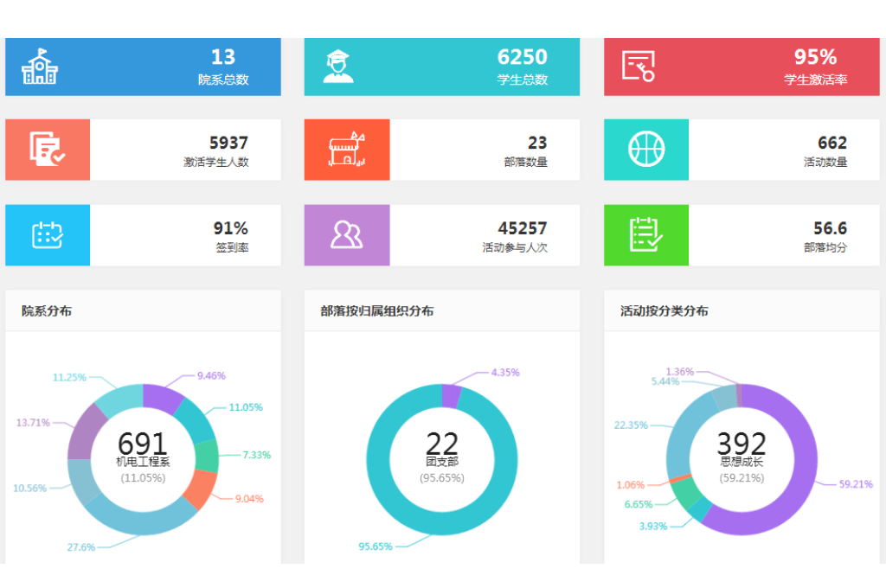Screen dimensions: 886x588
Task: Click the graduate student icon for 学生总数
Action: 338,67
